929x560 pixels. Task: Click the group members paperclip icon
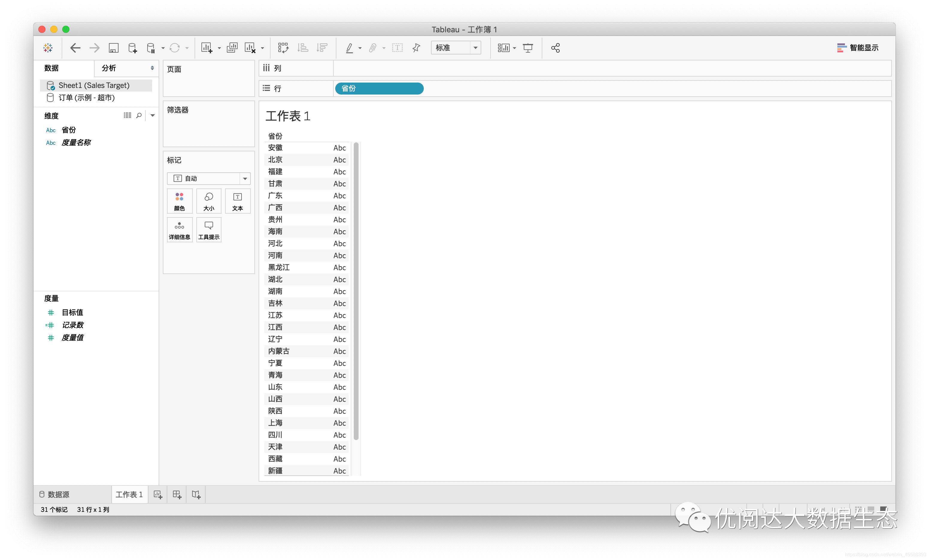coord(373,48)
